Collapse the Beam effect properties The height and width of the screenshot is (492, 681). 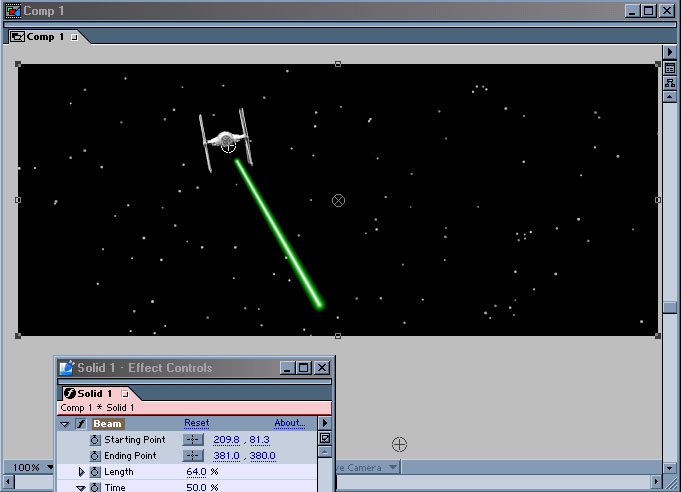click(x=65, y=424)
